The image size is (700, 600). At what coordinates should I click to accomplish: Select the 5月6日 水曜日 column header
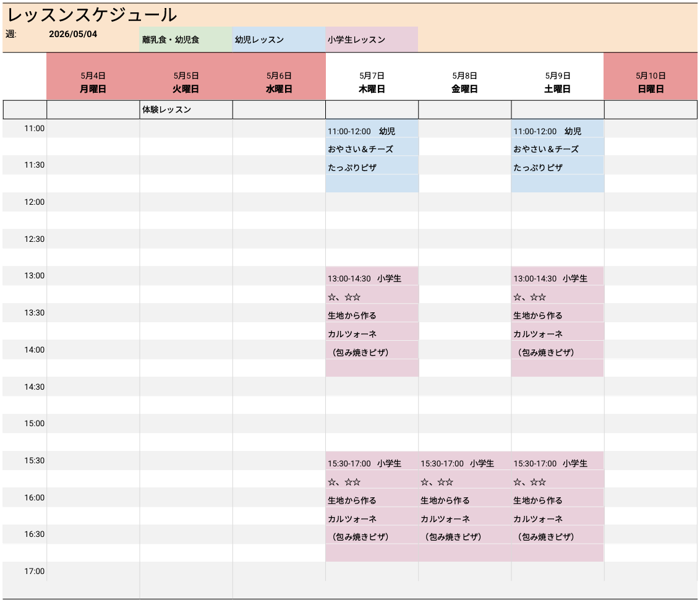pos(279,82)
